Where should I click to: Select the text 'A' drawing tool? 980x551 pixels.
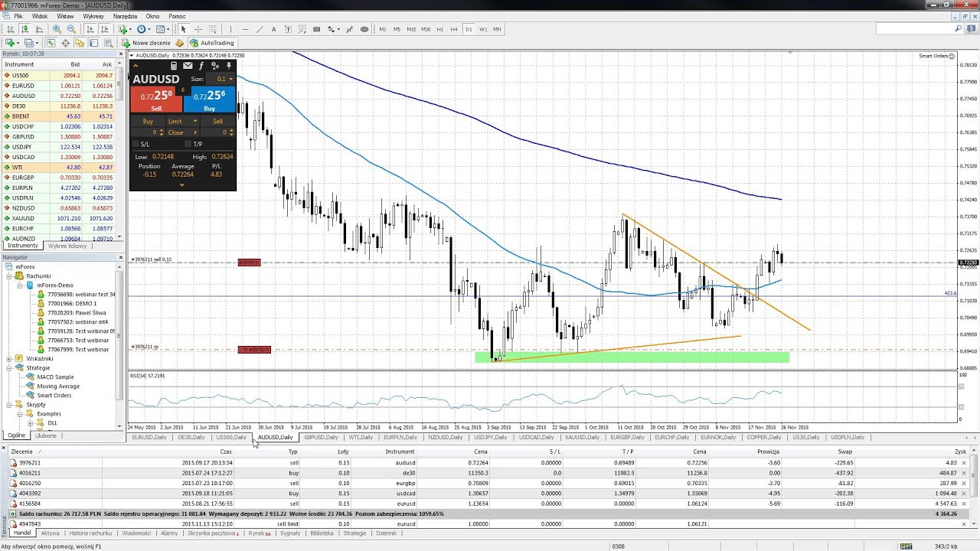273,29
